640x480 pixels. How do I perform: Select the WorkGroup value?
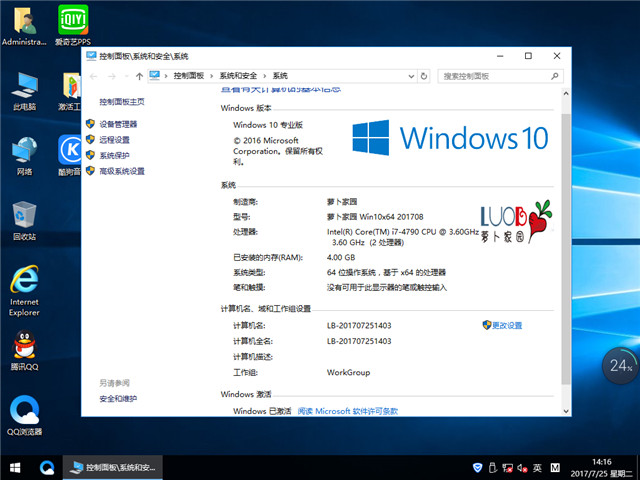[348, 372]
